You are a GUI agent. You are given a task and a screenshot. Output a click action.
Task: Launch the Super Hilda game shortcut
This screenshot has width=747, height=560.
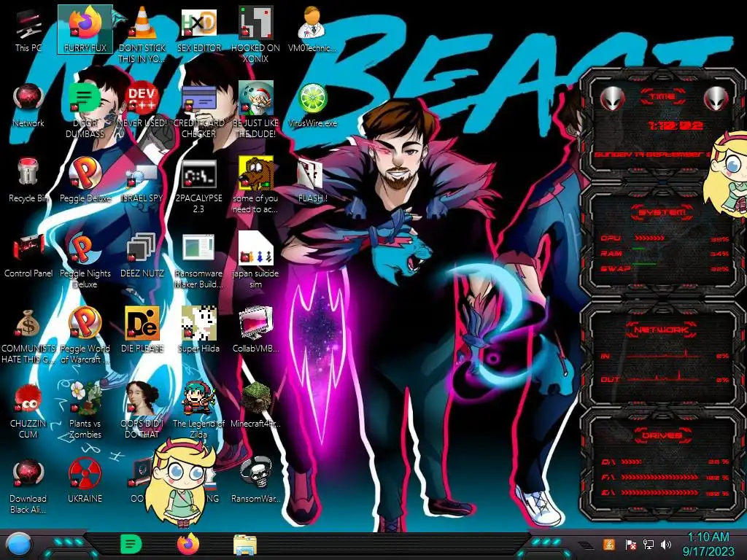coord(198,330)
